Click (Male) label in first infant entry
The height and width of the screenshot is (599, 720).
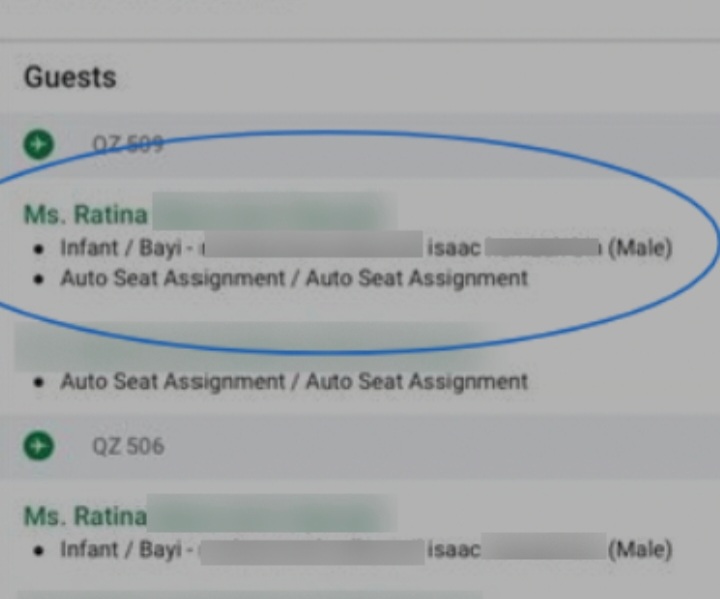coord(640,247)
